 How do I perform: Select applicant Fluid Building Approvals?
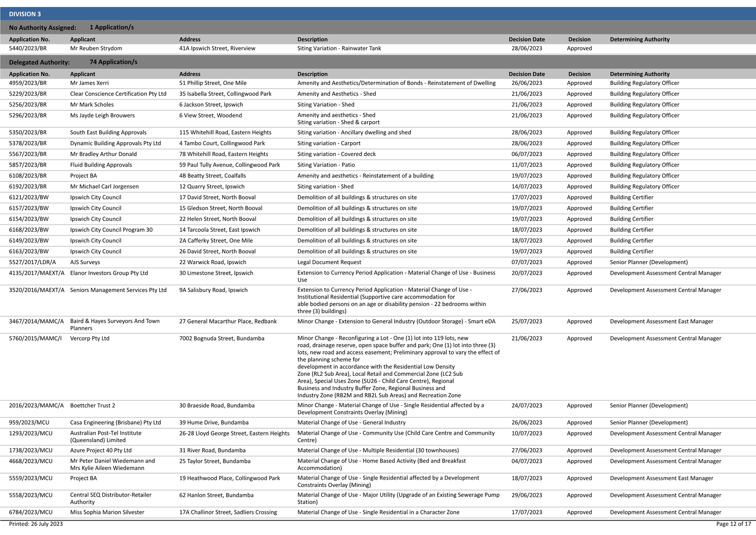[x=101, y=165]
